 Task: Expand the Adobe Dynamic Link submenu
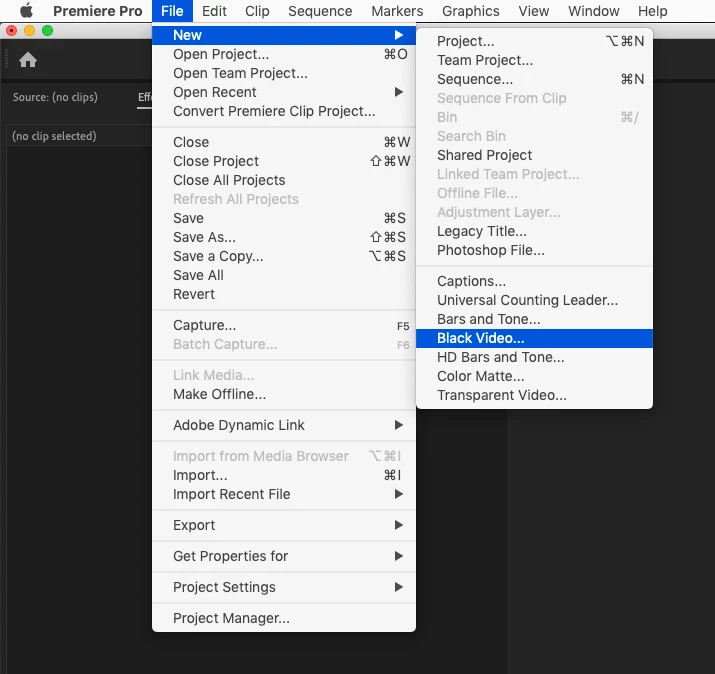click(284, 425)
